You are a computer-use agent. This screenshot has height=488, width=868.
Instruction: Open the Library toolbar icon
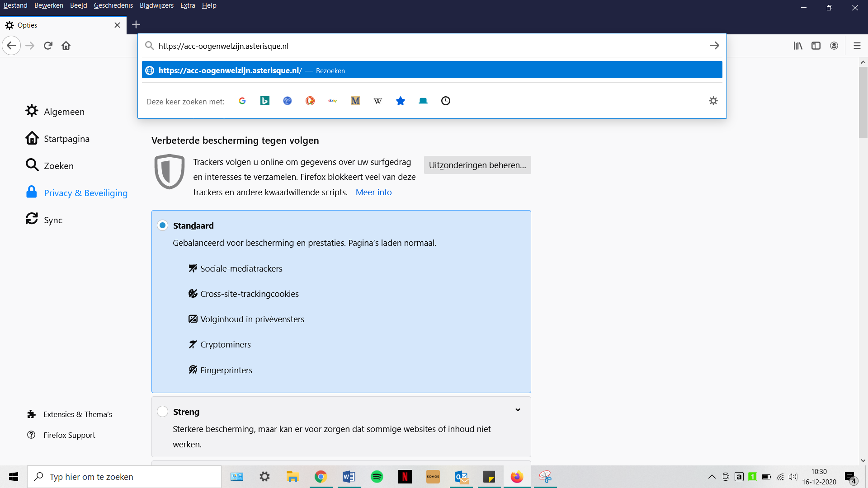(798, 46)
